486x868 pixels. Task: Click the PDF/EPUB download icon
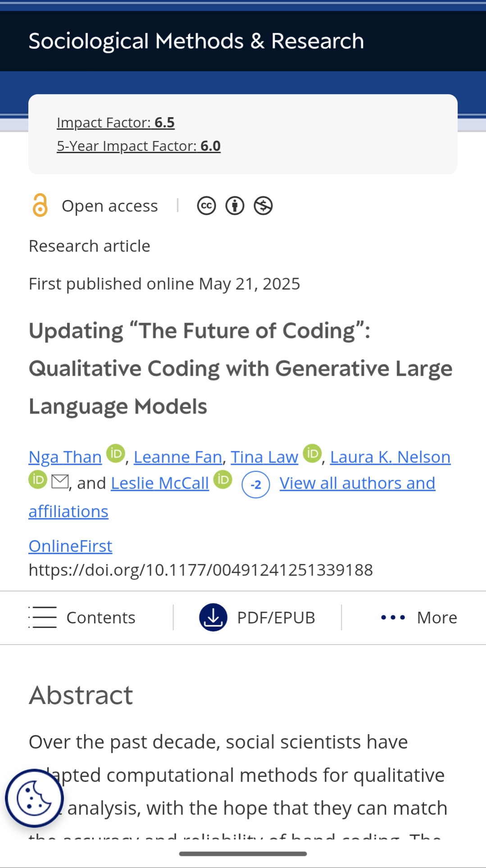(213, 617)
